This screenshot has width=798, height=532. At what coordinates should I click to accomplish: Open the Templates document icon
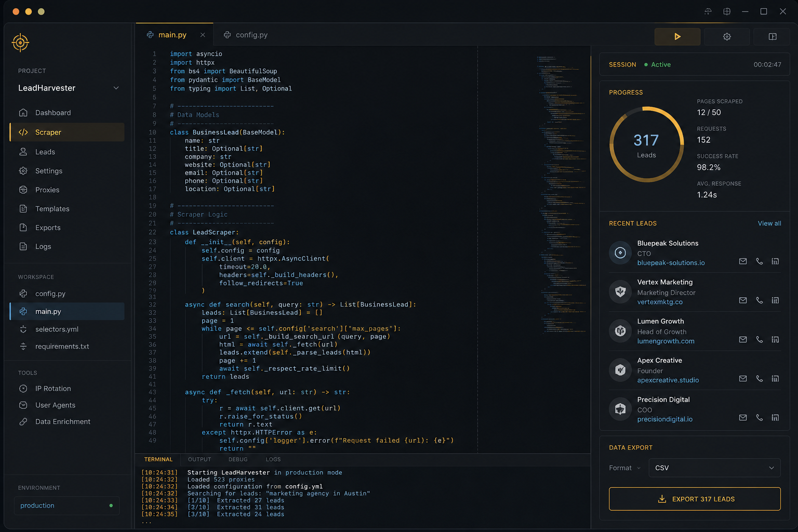(x=23, y=209)
